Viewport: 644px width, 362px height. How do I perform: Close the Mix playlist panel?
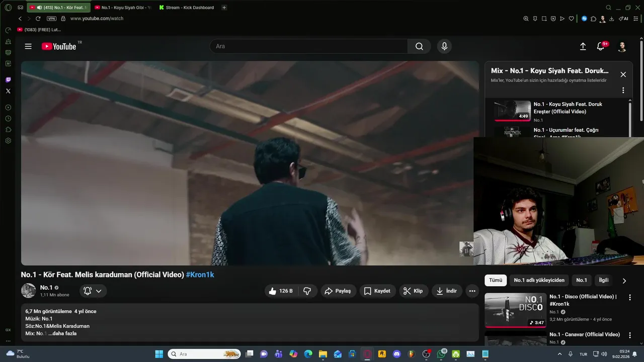point(623,74)
